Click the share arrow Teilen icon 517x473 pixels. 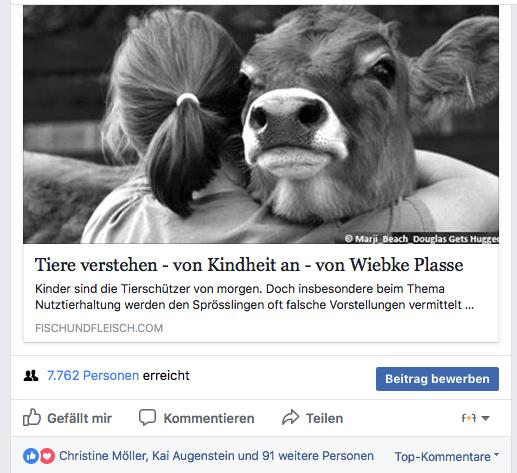[x=290, y=417]
